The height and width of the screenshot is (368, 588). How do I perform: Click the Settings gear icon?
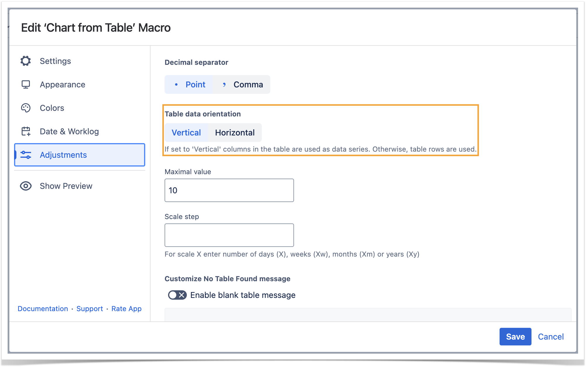coord(26,61)
